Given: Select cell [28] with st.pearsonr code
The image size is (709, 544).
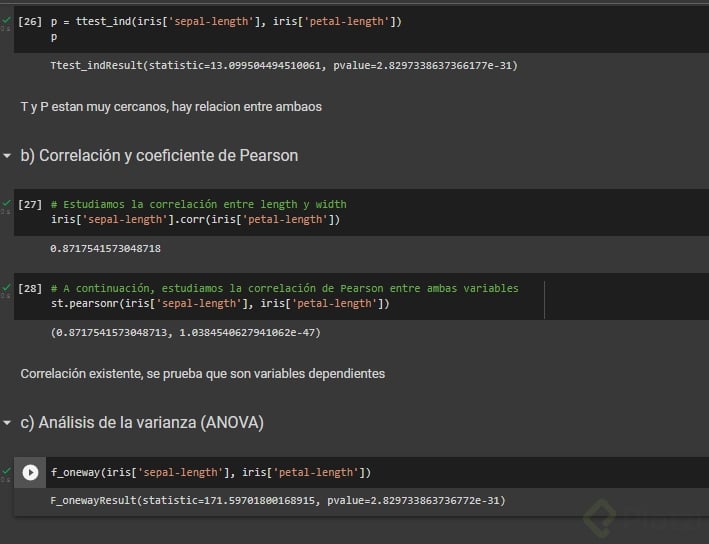Looking at the screenshot, I should click(x=361, y=296).
